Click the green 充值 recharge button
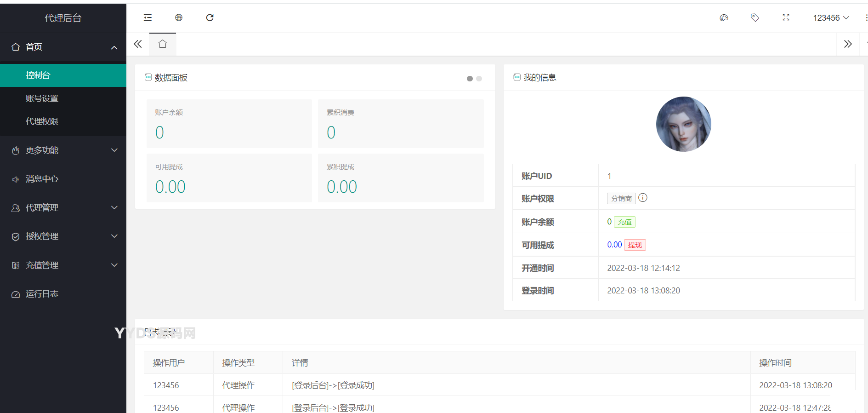This screenshot has width=868, height=413. (x=624, y=222)
